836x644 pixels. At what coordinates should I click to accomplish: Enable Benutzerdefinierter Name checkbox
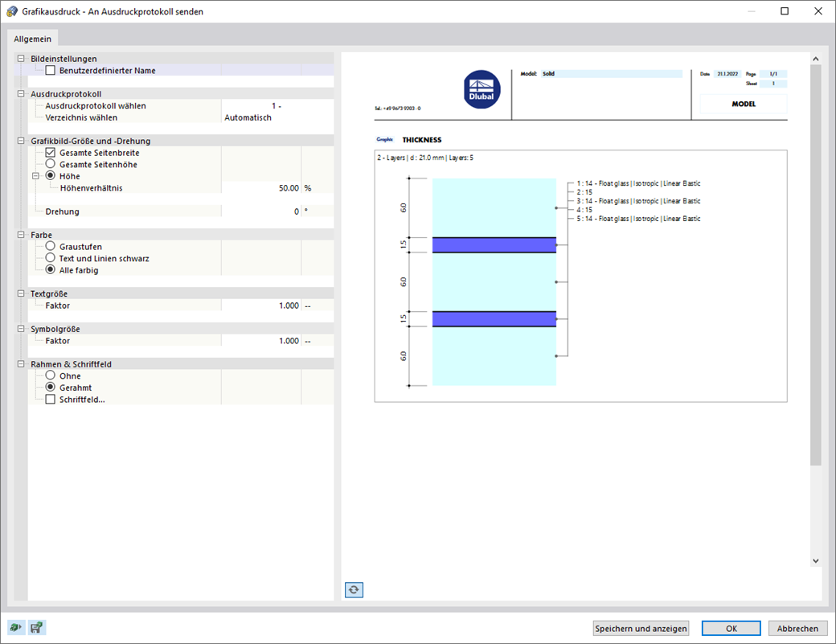[x=50, y=70]
